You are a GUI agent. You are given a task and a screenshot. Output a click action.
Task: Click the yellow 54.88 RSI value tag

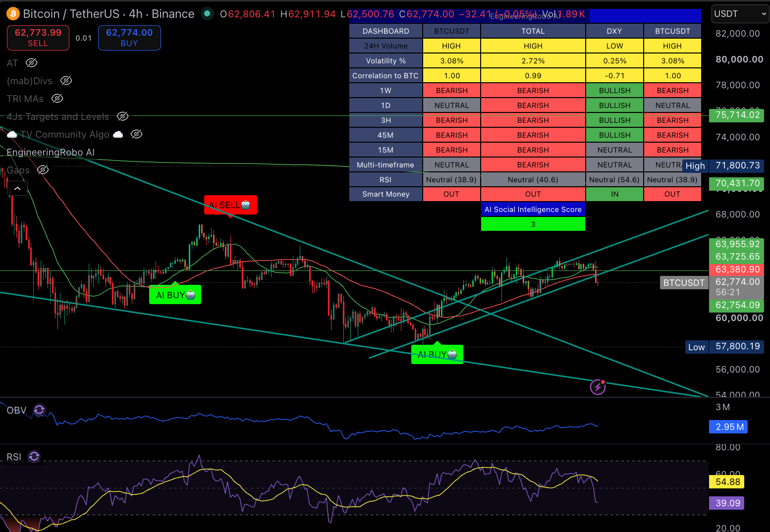pyautogui.click(x=727, y=481)
